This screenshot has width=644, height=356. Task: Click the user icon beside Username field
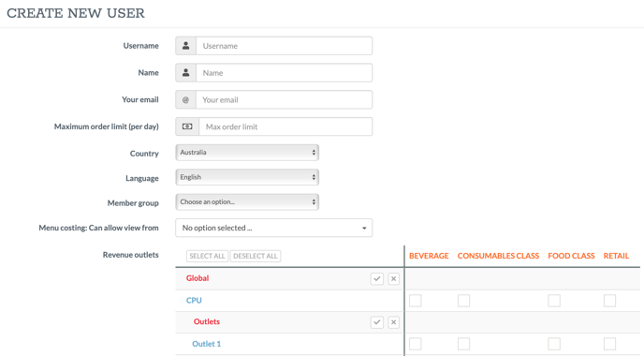pos(186,46)
